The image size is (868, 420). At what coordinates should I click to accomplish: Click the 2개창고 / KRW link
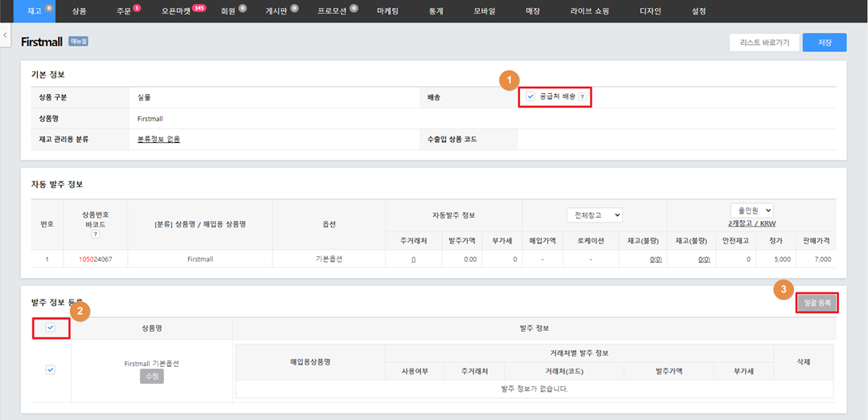pos(751,223)
